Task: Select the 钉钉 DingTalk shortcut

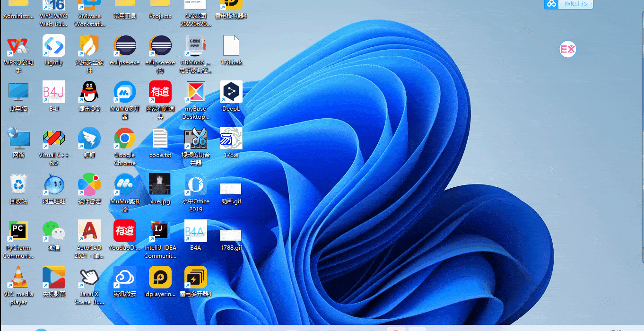Action: coord(89,139)
